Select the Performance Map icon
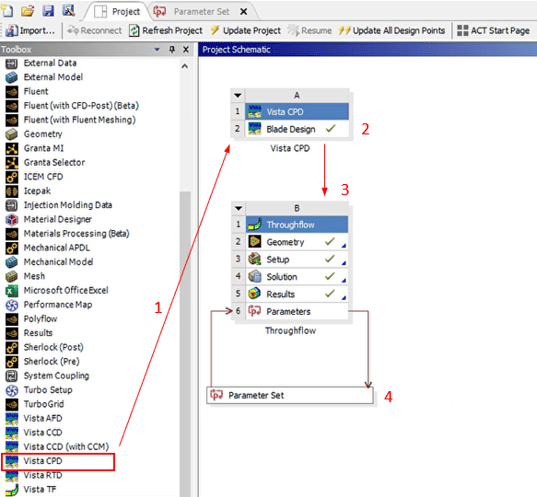This screenshot has width=537, height=497. click(11, 305)
